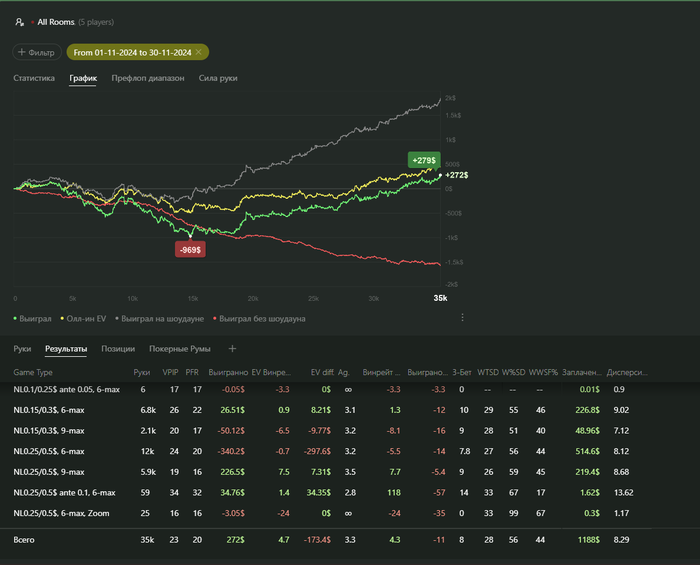The image size is (700, 565).
Task: Open the chart options three-dot menu
Action: click(x=462, y=317)
